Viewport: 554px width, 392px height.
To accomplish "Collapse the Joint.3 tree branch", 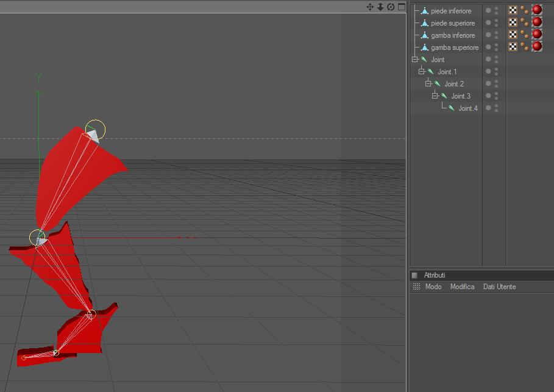I will point(435,96).
